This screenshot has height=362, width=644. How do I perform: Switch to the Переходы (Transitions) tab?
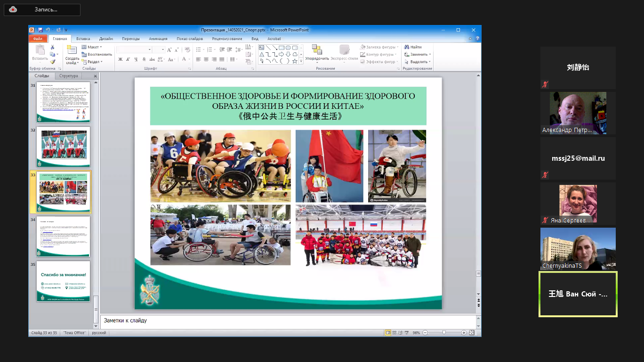click(131, 39)
